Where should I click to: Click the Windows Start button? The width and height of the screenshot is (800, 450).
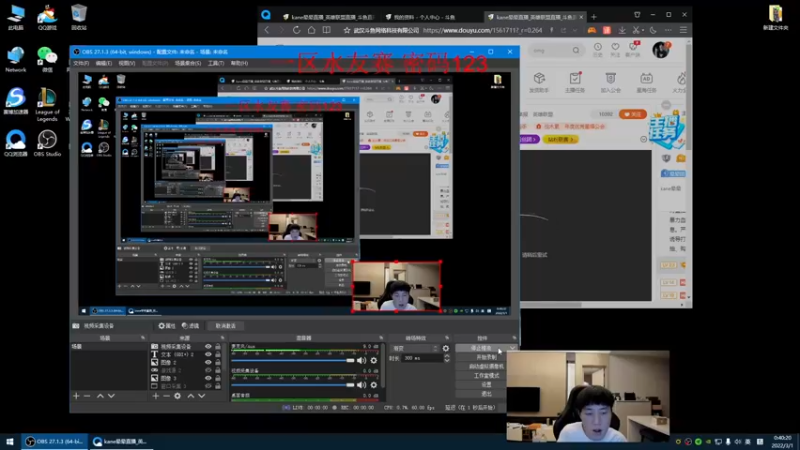(10, 441)
